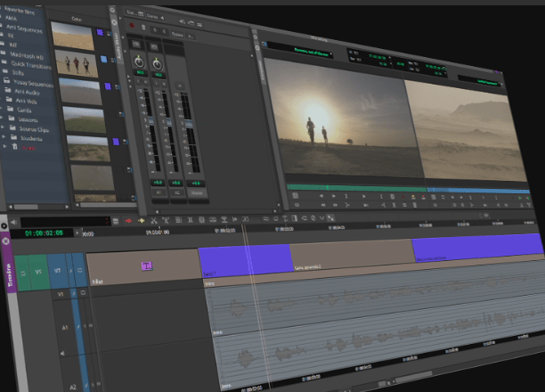Toggle record V2 track selector in timeline
The height and width of the screenshot is (392, 545).
[x=58, y=270]
